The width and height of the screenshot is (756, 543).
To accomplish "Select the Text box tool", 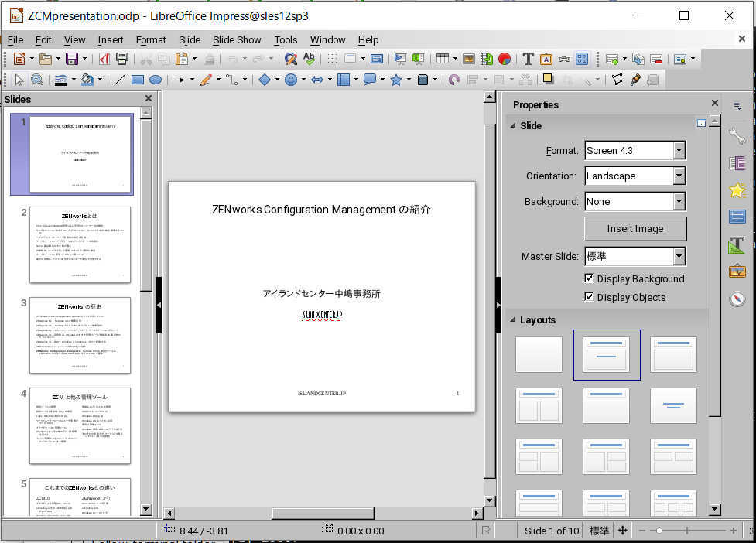I will (528, 59).
